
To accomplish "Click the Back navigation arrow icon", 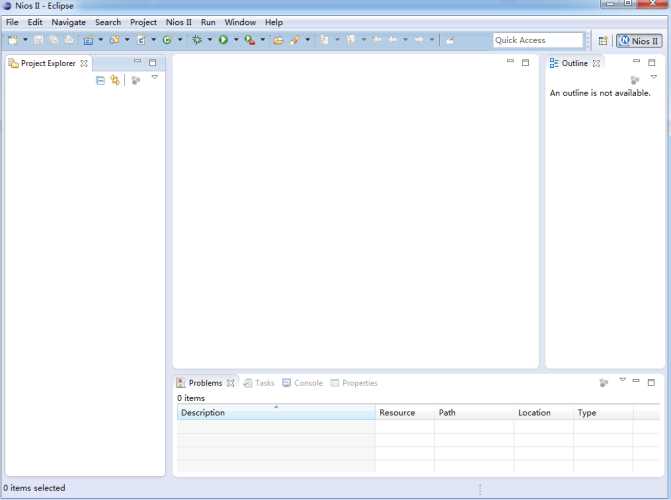I will (392, 40).
